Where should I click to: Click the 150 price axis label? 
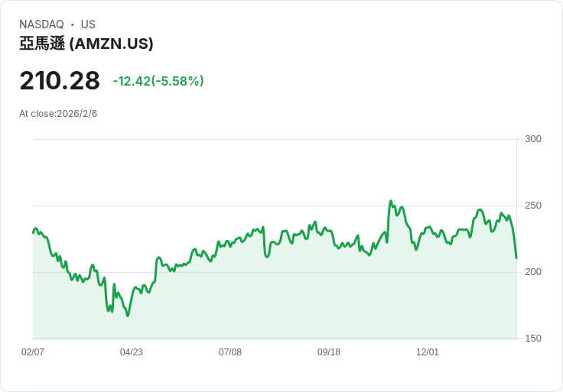533,339
